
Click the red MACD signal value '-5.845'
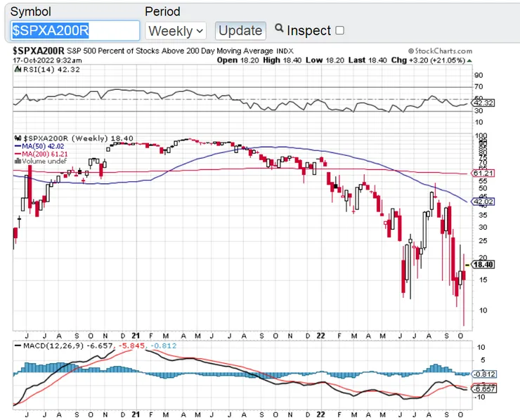coord(131,346)
